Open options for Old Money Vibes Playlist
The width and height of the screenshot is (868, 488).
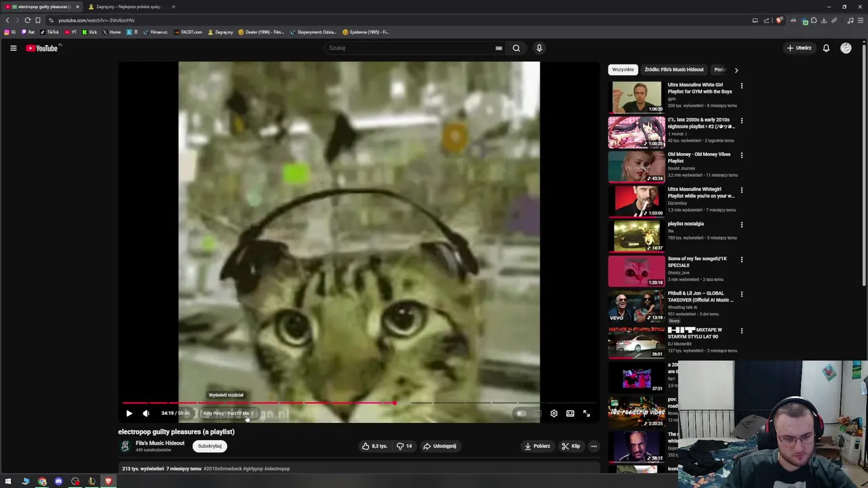[x=741, y=155]
